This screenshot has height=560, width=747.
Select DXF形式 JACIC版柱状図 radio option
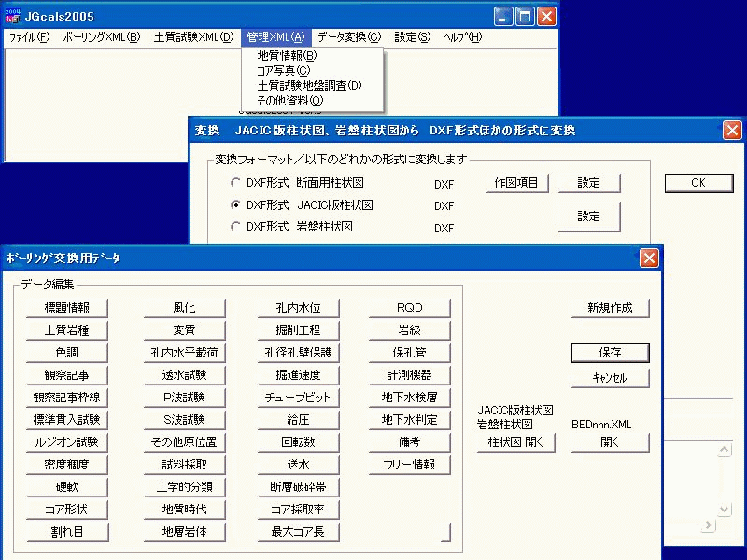click(x=235, y=205)
